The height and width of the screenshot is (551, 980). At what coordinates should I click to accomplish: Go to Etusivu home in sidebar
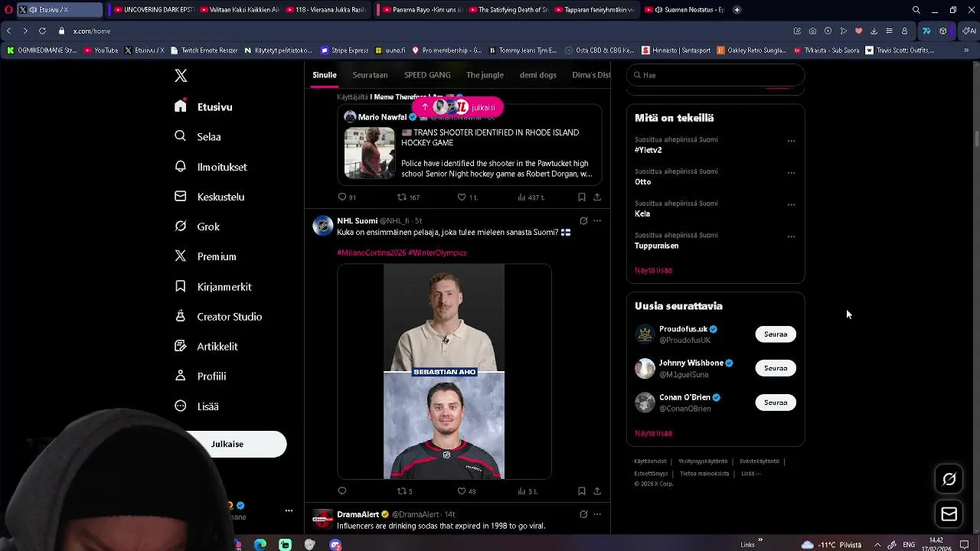point(204,107)
